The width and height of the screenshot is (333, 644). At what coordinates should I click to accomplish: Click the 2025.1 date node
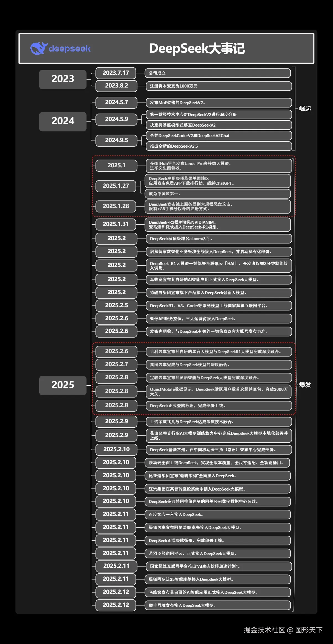(x=116, y=166)
